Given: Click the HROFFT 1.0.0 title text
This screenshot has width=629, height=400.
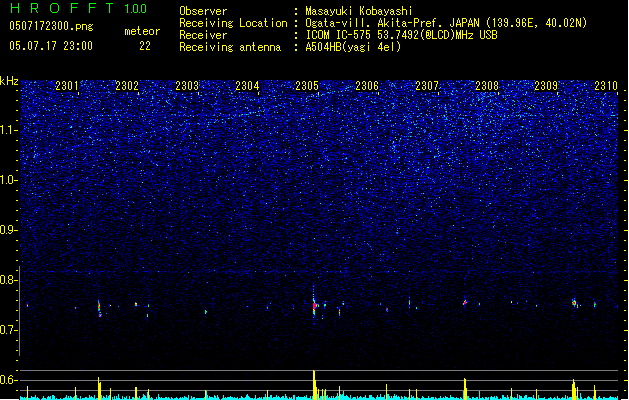Looking at the screenshot, I should tap(79, 8).
